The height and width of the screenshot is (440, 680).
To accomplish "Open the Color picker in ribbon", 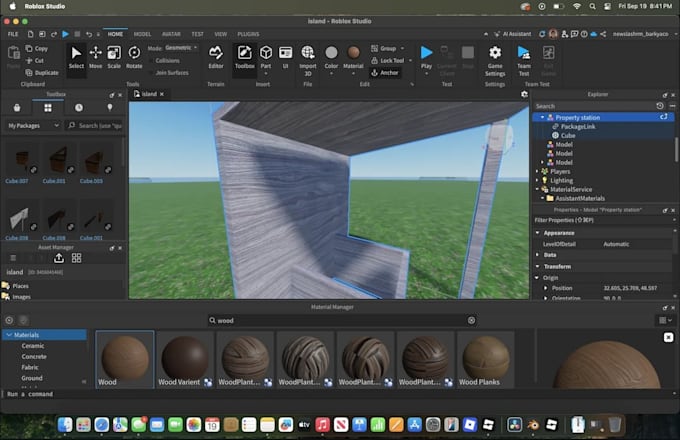I will click(331, 58).
